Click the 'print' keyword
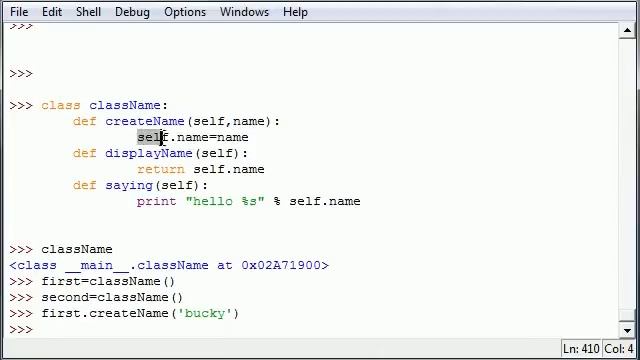The height and width of the screenshot is (360, 640). point(156,202)
